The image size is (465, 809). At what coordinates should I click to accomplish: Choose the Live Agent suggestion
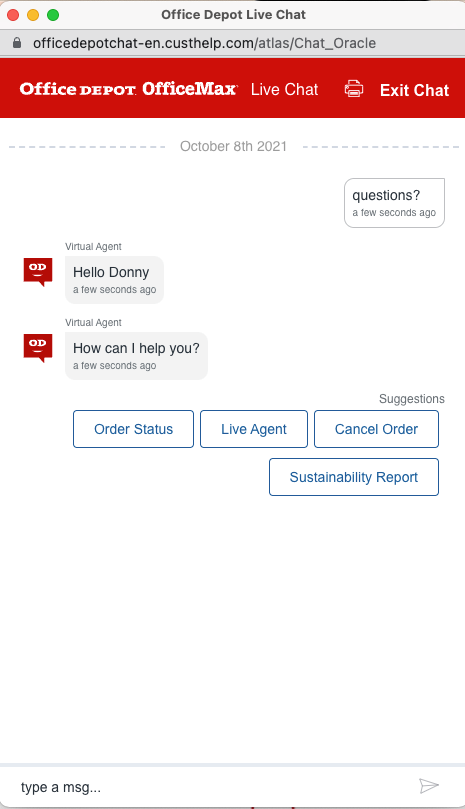point(254,429)
